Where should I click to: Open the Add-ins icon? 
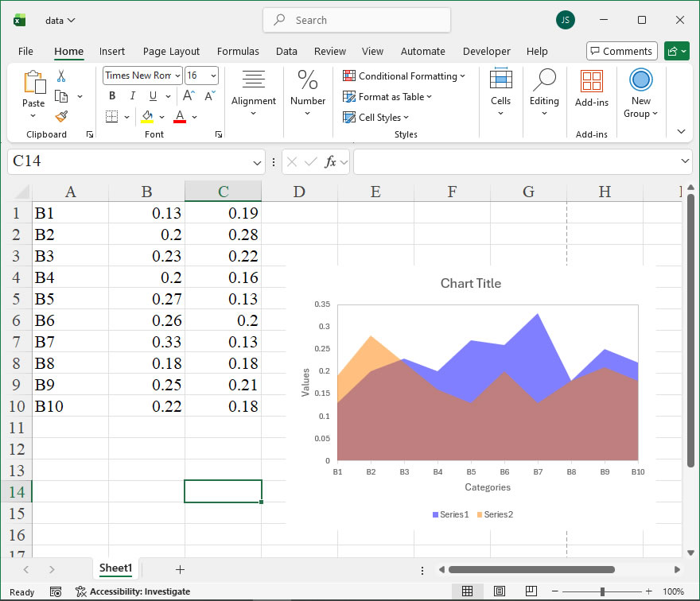591,82
